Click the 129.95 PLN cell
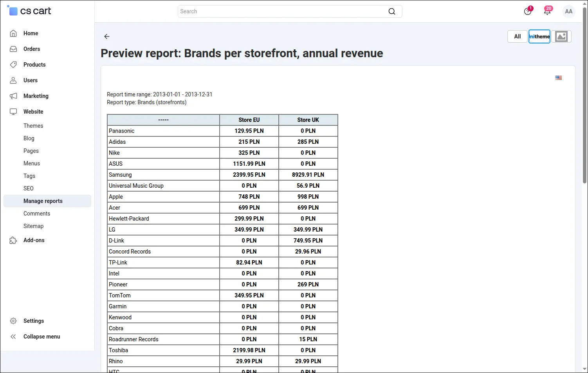The width and height of the screenshot is (588, 373). 249,131
